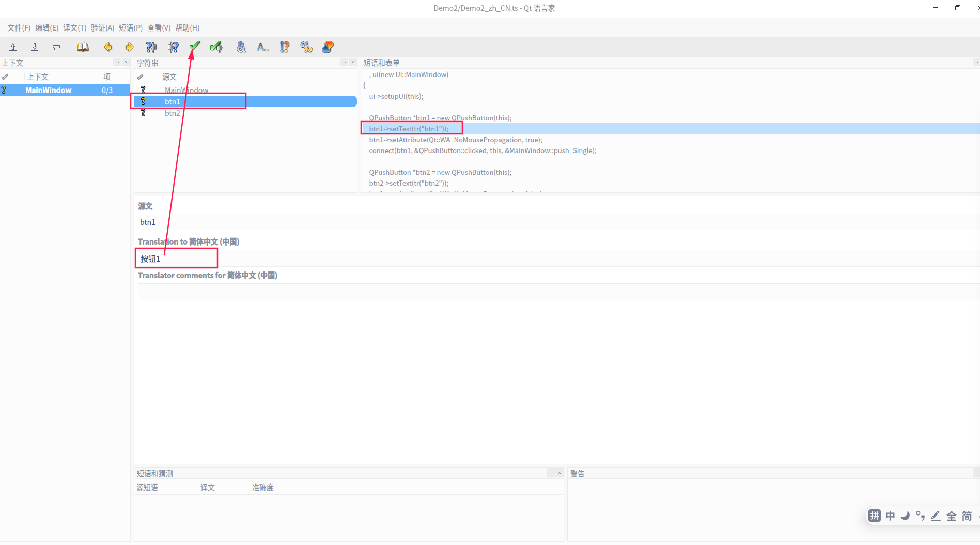Click the 字符串 panel header arrow
Image resolution: width=980 pixels, height=545 pixels.
pyautogui.click(x=345, y=62)
